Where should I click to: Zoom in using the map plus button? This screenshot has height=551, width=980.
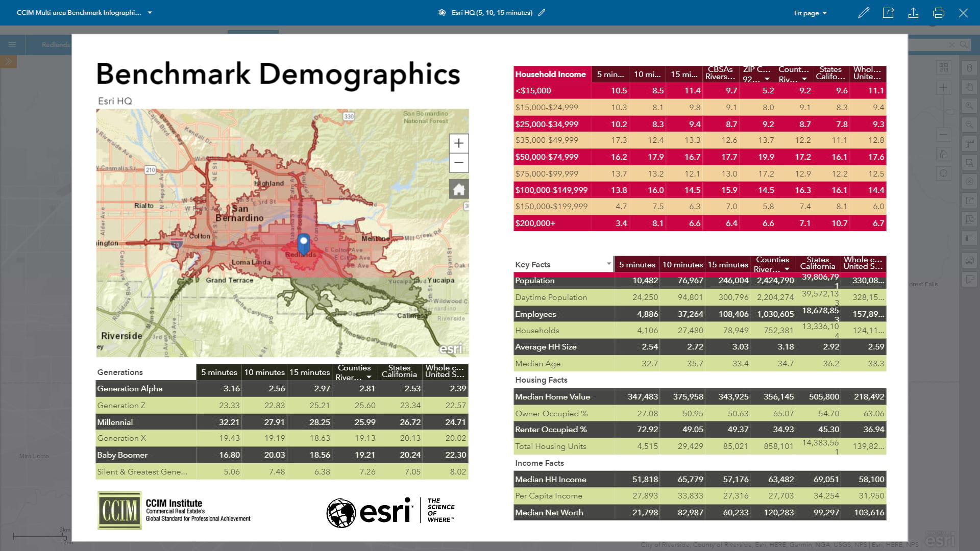tap(458, 143)
